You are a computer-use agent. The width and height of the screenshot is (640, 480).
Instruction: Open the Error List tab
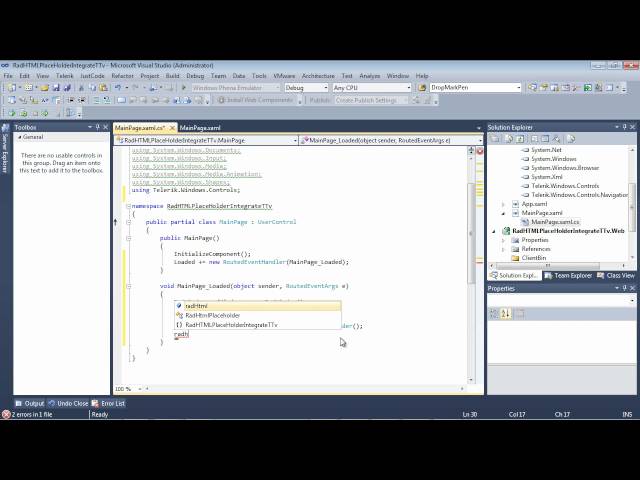[x=109, y=404]
